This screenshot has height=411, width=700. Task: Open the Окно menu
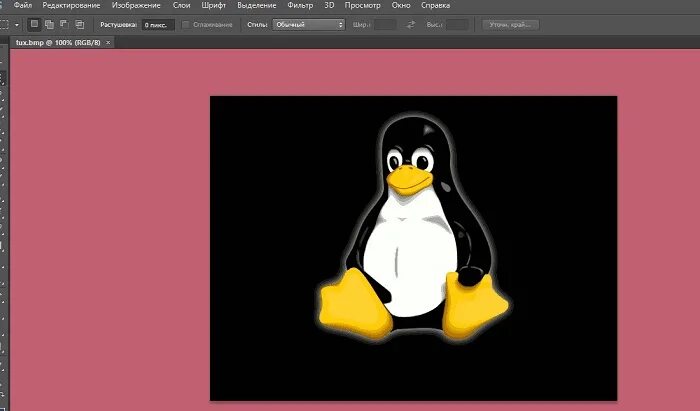click(x=401, y=6)
